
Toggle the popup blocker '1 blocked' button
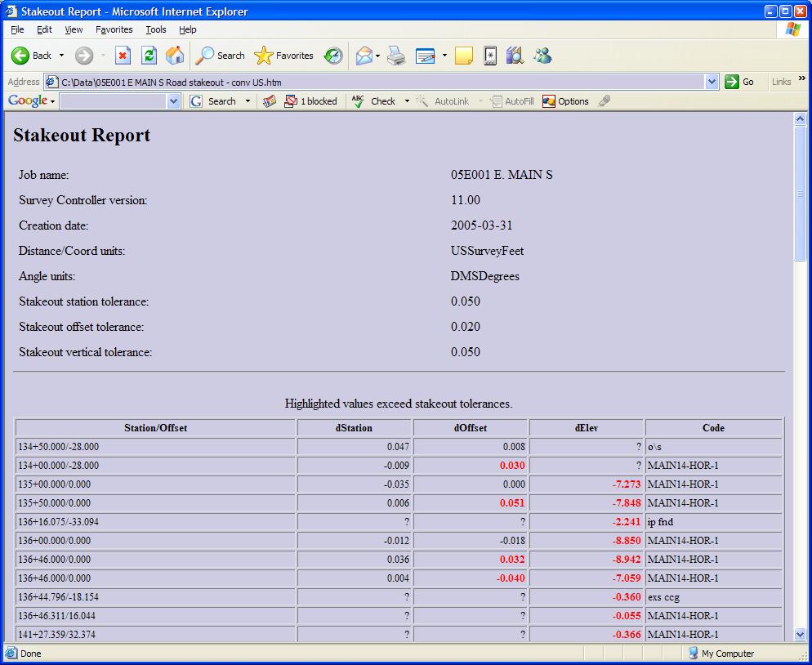(x=310, y=101)
